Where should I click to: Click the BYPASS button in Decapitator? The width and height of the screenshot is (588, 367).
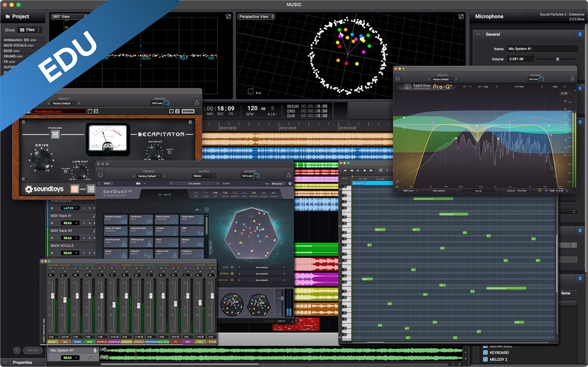click(188, 111)
